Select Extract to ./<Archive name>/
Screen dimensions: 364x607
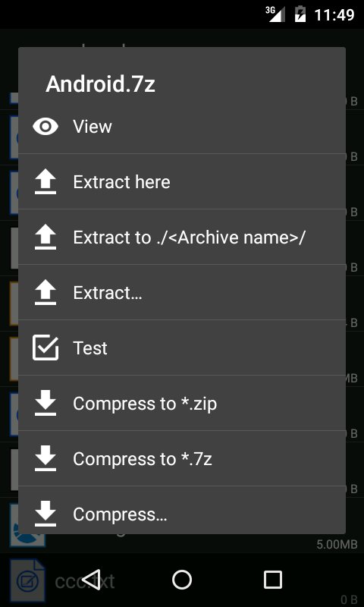tap(182, 237)
